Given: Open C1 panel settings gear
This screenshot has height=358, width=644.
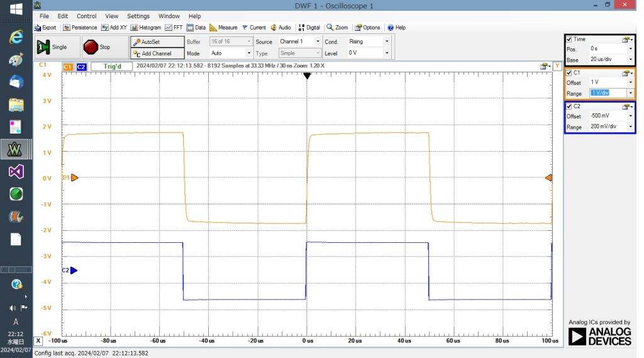Looking at the screenshot, I should (627, 73).
